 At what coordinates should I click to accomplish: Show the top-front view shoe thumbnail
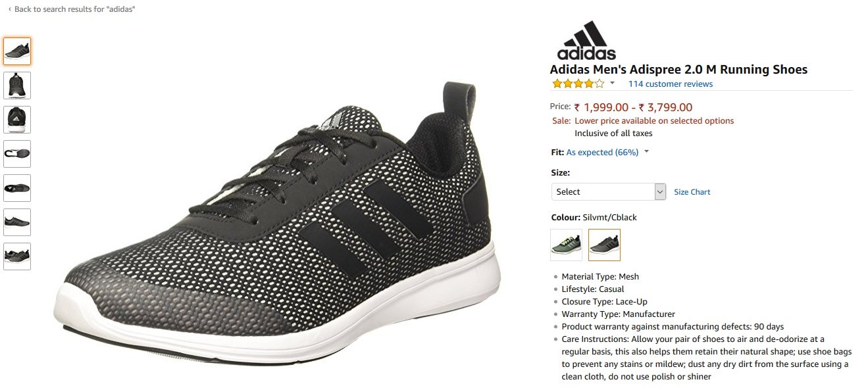pos(17,85)
